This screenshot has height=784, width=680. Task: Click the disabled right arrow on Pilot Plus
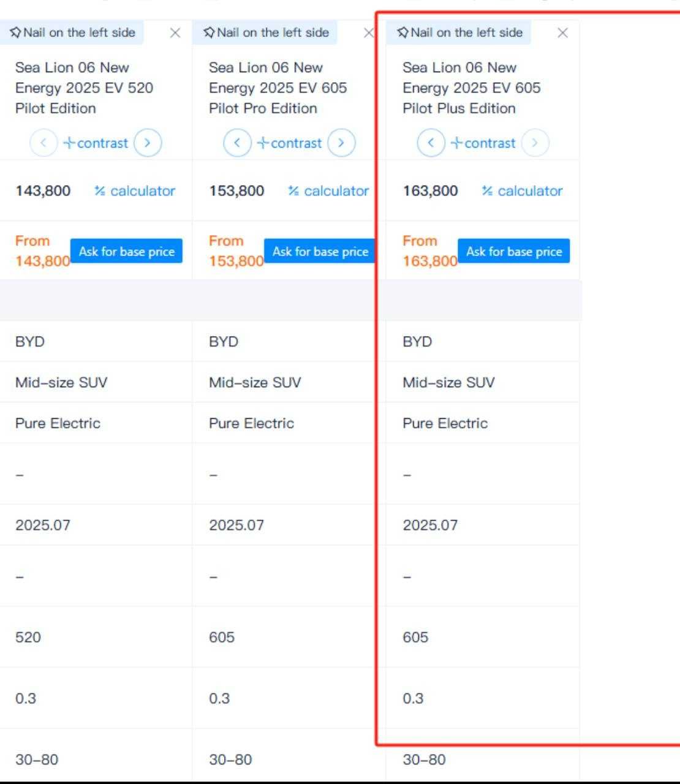click(x=535, y=143)
